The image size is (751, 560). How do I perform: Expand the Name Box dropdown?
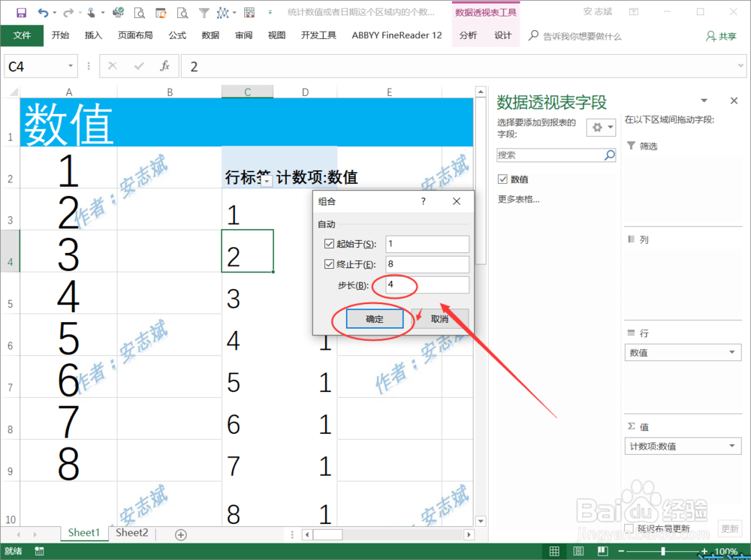(71, 66)
